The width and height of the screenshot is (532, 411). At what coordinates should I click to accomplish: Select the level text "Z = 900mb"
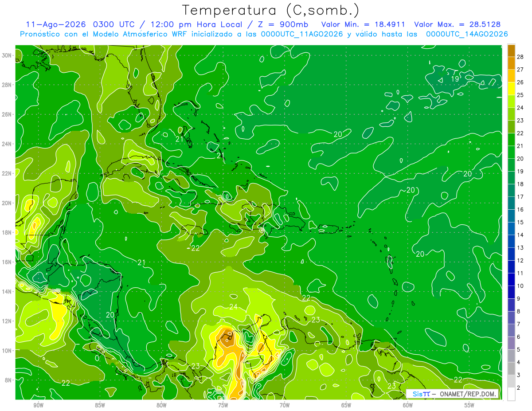point(283,24)
